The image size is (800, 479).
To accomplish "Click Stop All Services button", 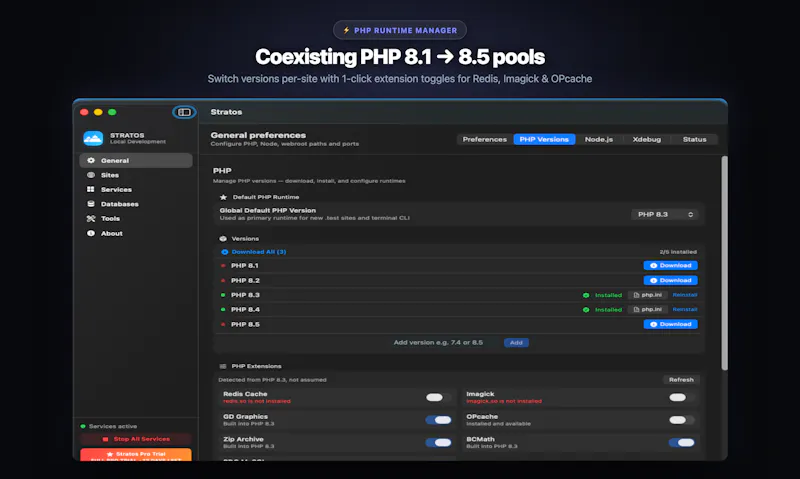I will [x=136, y=439].
